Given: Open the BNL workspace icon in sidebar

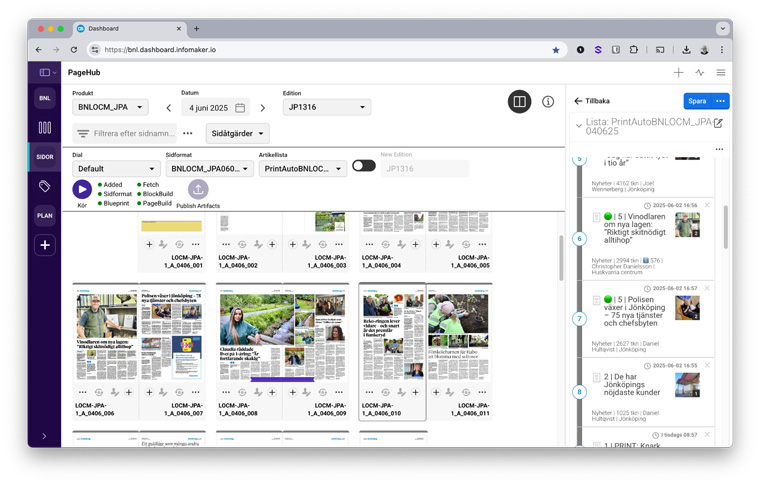Looking at the screenshot, I should (x=45, y=98).
